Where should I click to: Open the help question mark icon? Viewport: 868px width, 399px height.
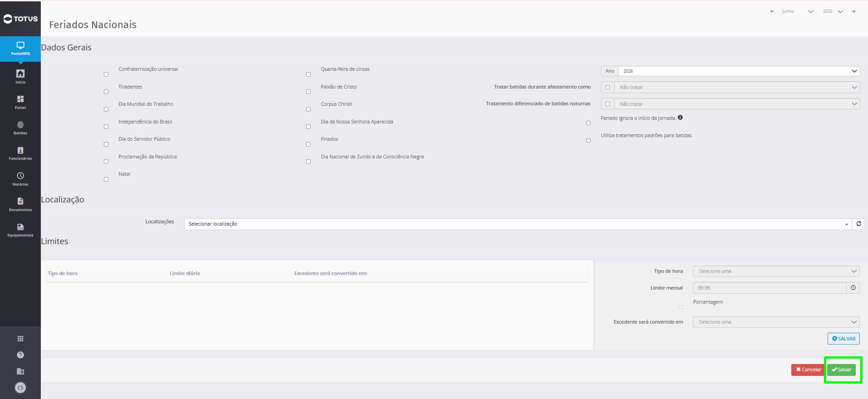20,355
